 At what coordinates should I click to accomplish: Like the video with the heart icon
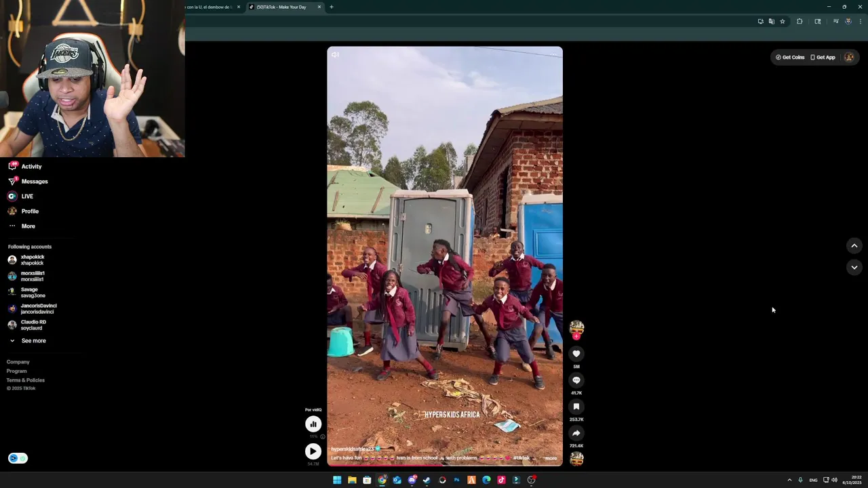(576, 354)
